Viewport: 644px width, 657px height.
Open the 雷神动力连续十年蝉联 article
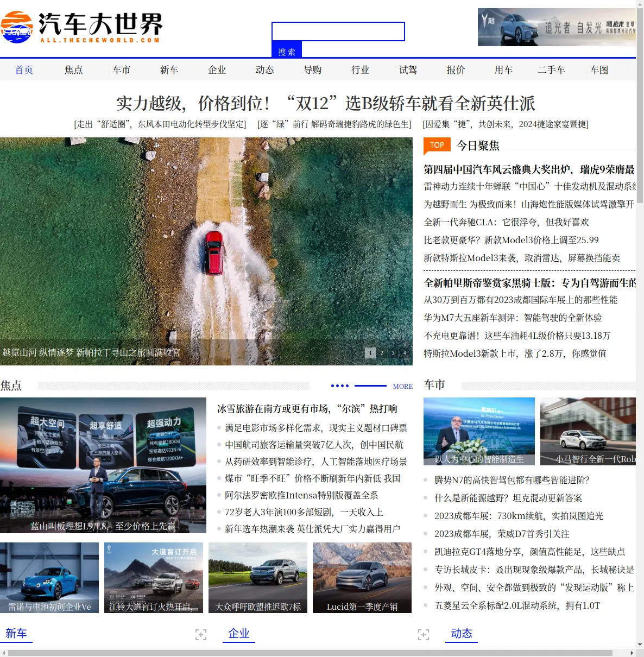529,186
